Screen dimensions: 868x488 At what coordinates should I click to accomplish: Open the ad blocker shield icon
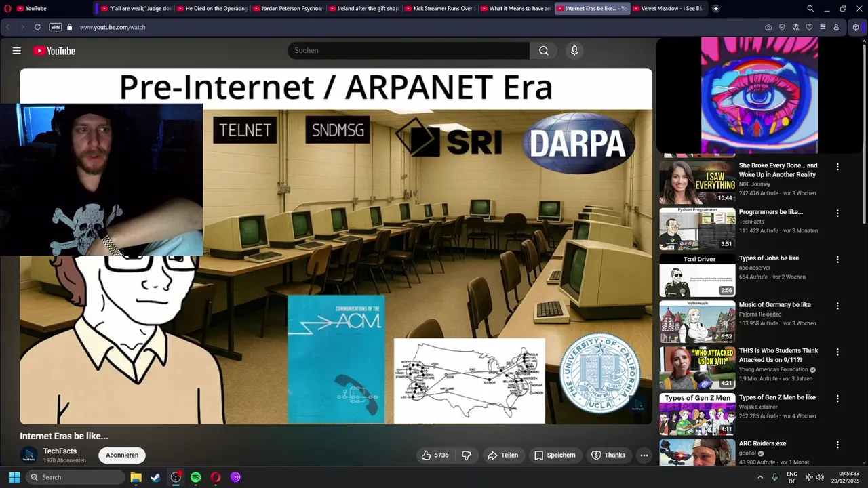(x=782, y=27)
